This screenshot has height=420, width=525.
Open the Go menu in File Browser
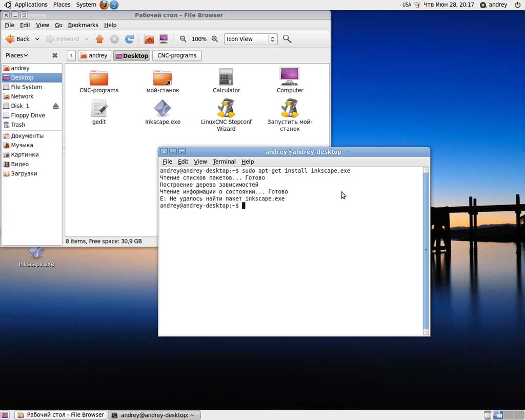click(x=58, y=25)
